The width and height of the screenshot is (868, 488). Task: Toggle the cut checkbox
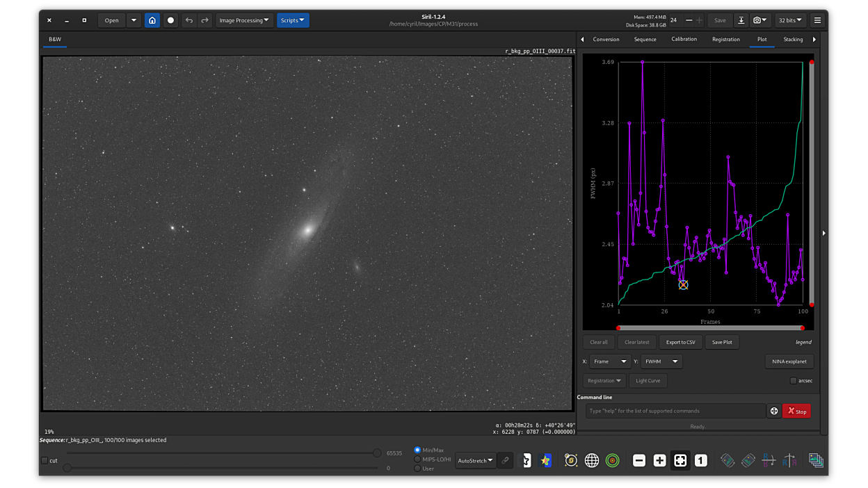[x=45, y=460]
